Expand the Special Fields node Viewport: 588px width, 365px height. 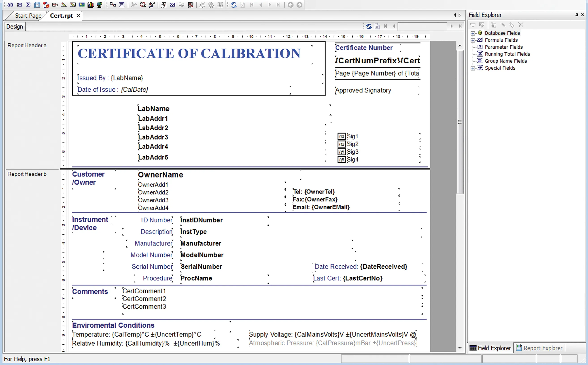click(473, 68)
